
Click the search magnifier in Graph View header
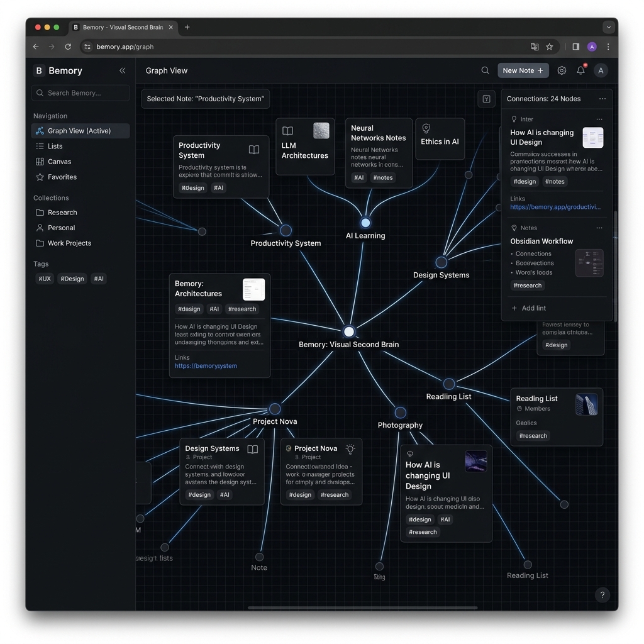[x=485, y=70]
